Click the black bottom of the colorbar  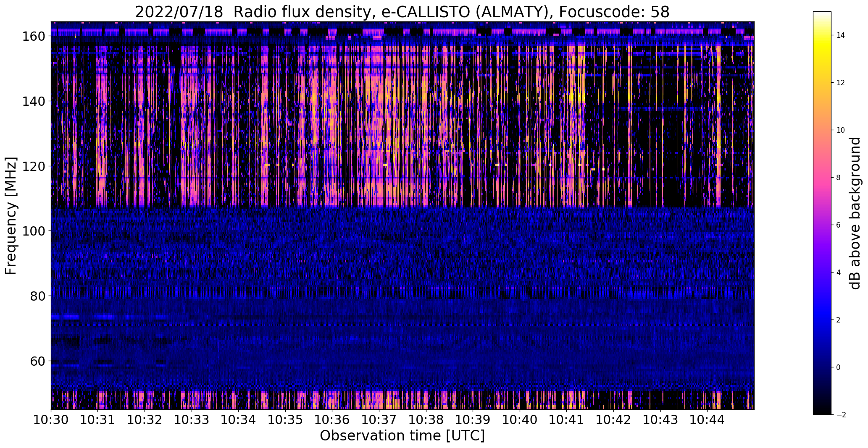pos(822,411)
